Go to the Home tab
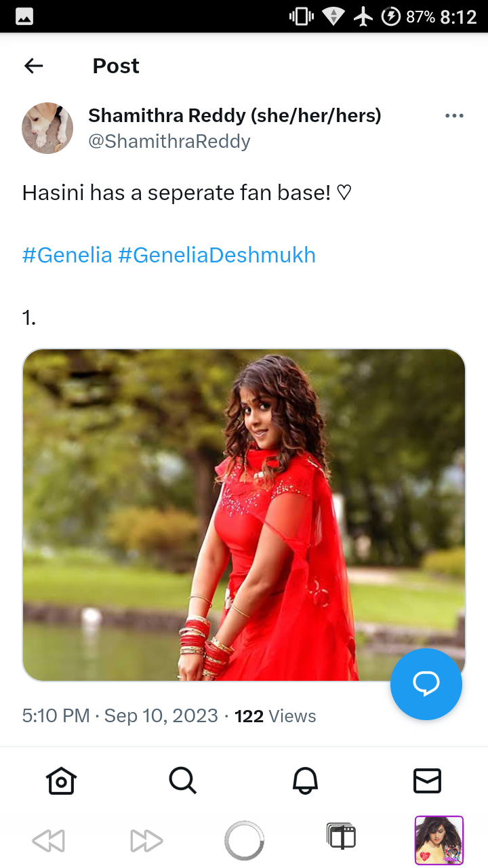 61,781
